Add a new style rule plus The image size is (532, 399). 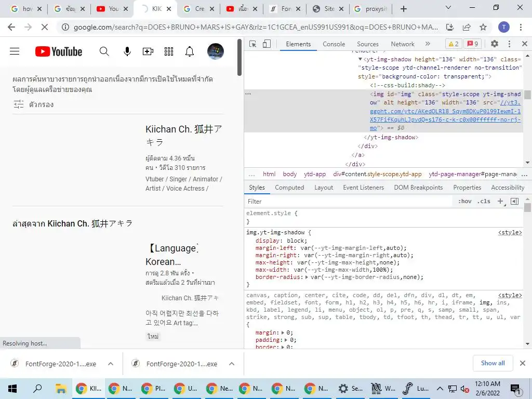(500, 201)
